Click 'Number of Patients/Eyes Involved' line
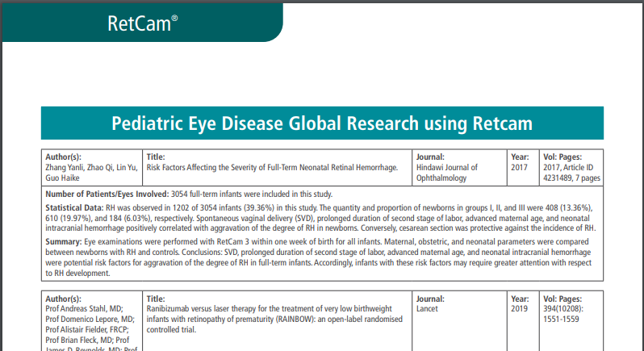Image resolution: width=644 pixels, height=351 pixels. [189, 194]
